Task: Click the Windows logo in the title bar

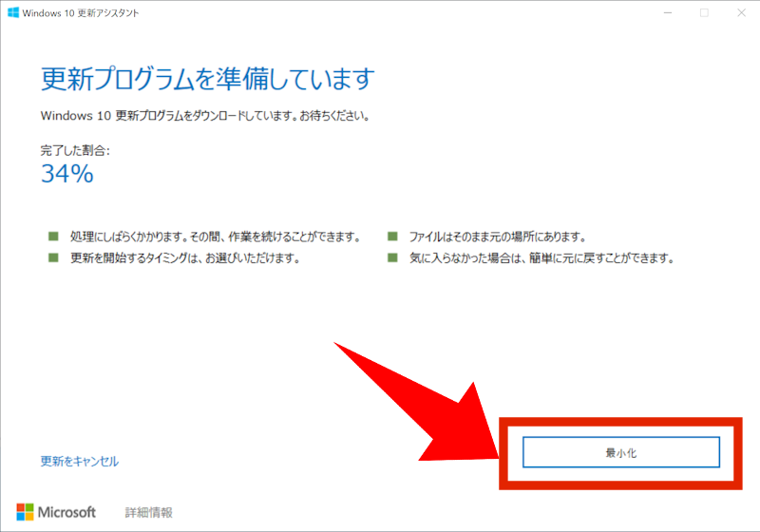Action: click(x=14, y=12)
